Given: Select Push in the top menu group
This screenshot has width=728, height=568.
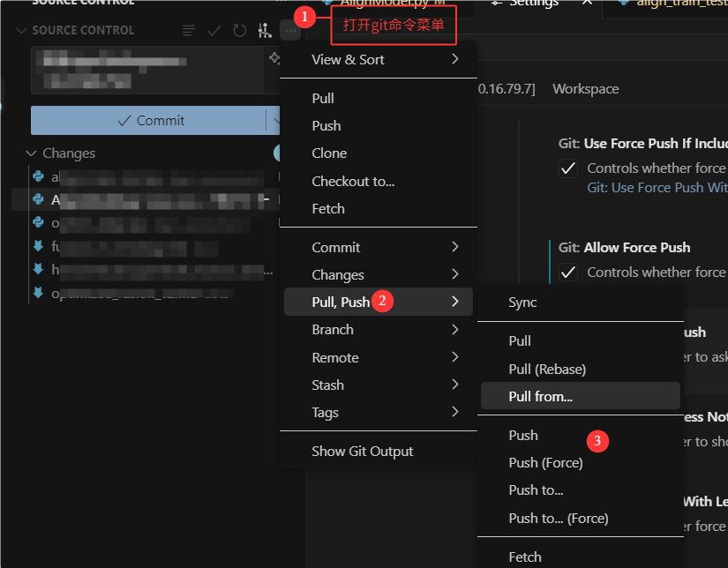Looking at the screenshot, I should [379, 126].
